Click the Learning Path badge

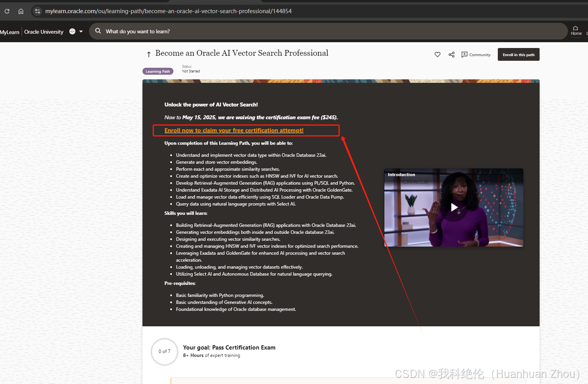158,71
